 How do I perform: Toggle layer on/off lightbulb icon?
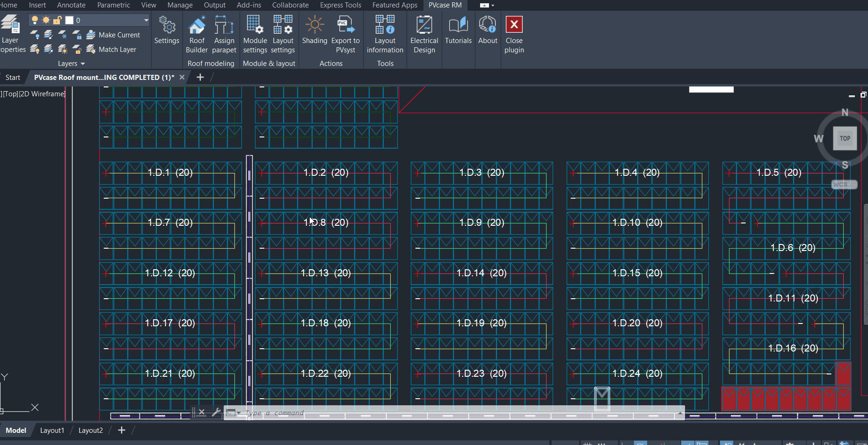[x=35, y=20]
